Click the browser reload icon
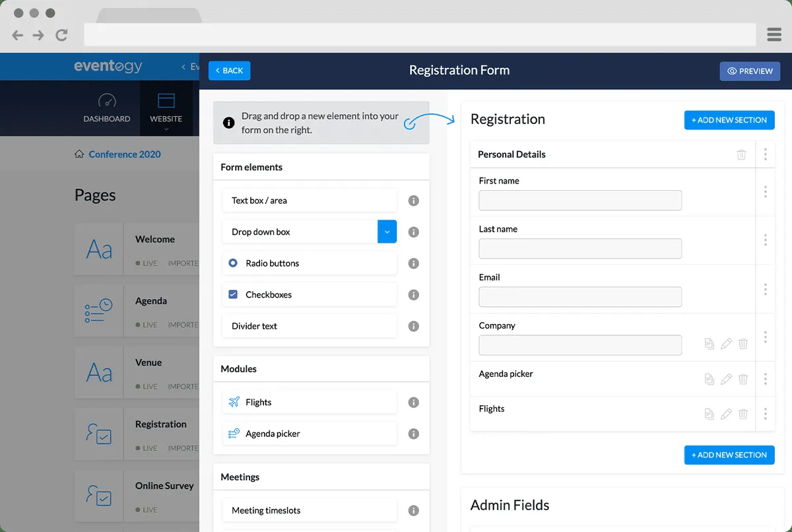Image resolution: width=792 pixels, height=532 pixels. (x=61, y=35)
